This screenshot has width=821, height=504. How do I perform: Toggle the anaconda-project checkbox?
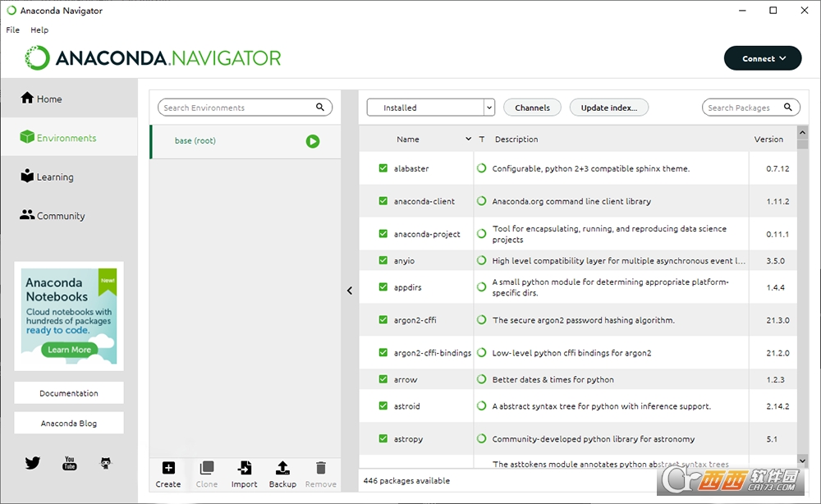[383, 233]
